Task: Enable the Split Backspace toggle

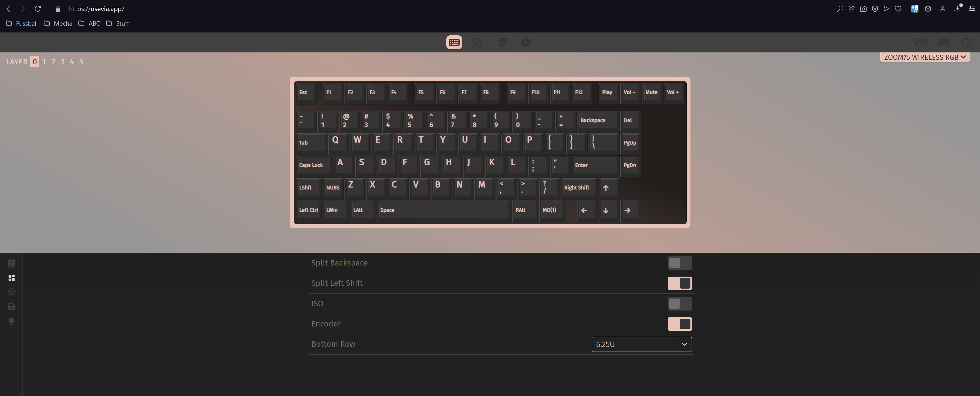Action: pyautogui.click(x=679, y=263)
